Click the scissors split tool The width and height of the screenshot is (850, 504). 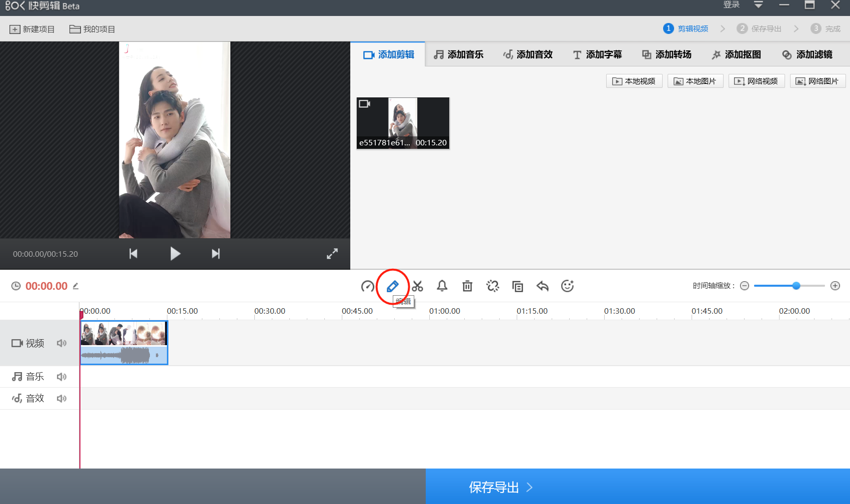pyautogui.click(x=417, y=286)
